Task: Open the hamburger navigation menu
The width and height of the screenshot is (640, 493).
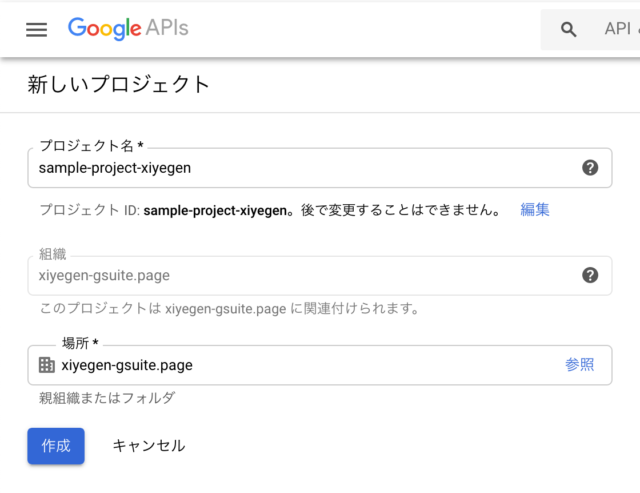Action: click(37, 29)
